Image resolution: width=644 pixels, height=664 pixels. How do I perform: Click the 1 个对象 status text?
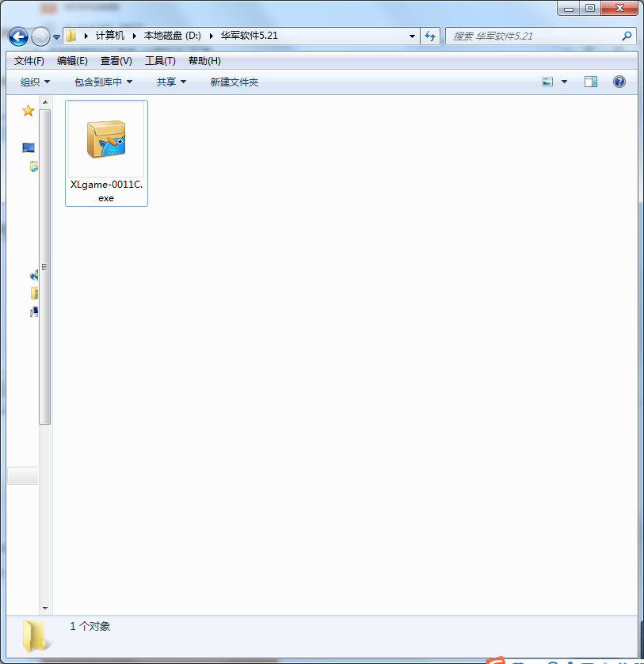[x=90, y=626]
